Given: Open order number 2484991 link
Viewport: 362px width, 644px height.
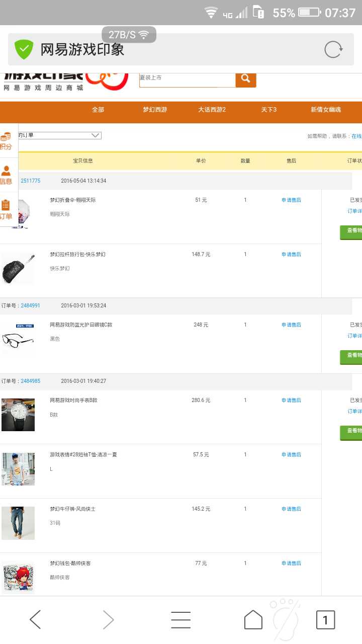Looking at the screenshot, I should tap(31, 305).
